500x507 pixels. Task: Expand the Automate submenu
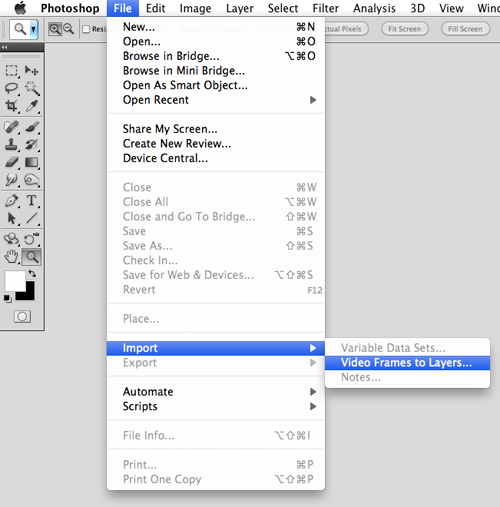click(x=216, y=391)
